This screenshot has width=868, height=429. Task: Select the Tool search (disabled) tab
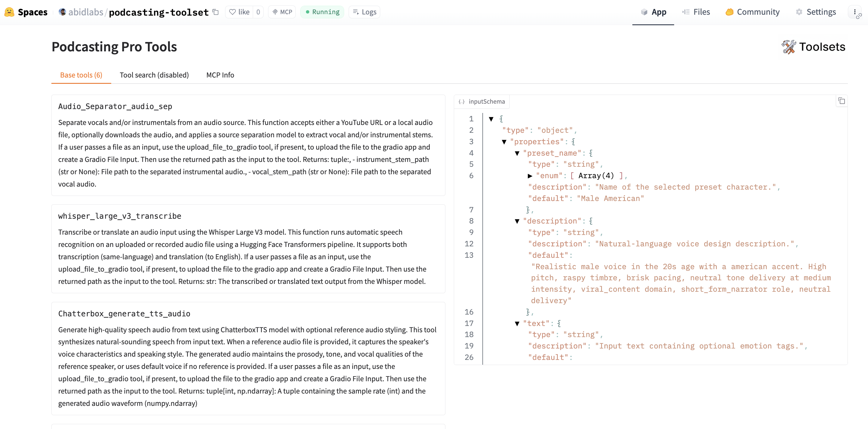point(154,75)
